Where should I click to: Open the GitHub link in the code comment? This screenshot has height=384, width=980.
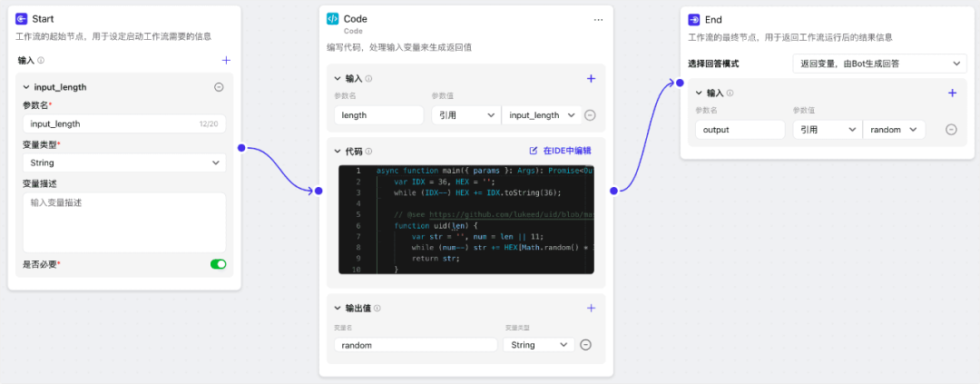click(x=511, y=214)
